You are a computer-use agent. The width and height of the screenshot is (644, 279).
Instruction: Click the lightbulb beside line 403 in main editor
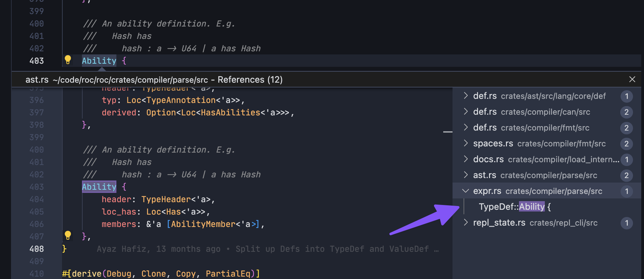click(x=68, y=60)
